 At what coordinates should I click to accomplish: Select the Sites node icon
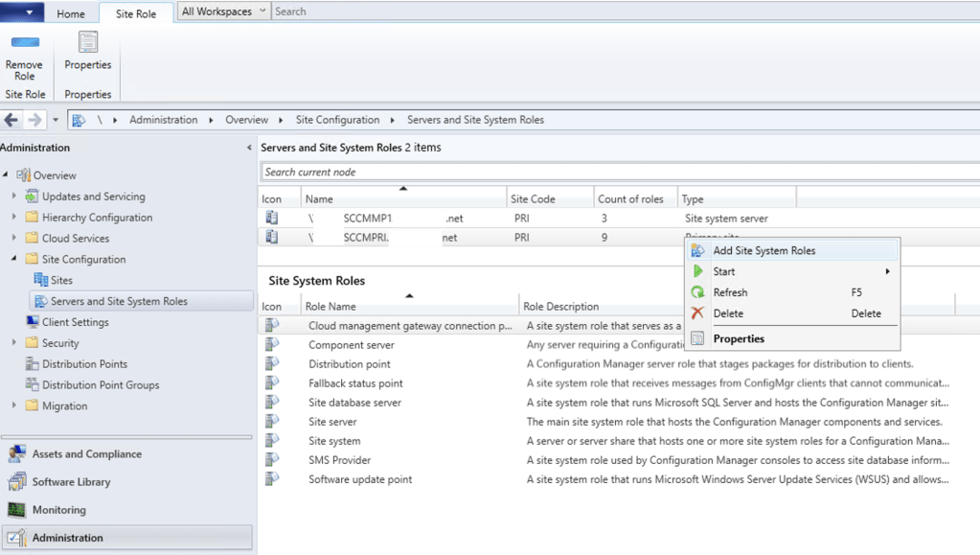pyautogui.click(x=40, y=280)
